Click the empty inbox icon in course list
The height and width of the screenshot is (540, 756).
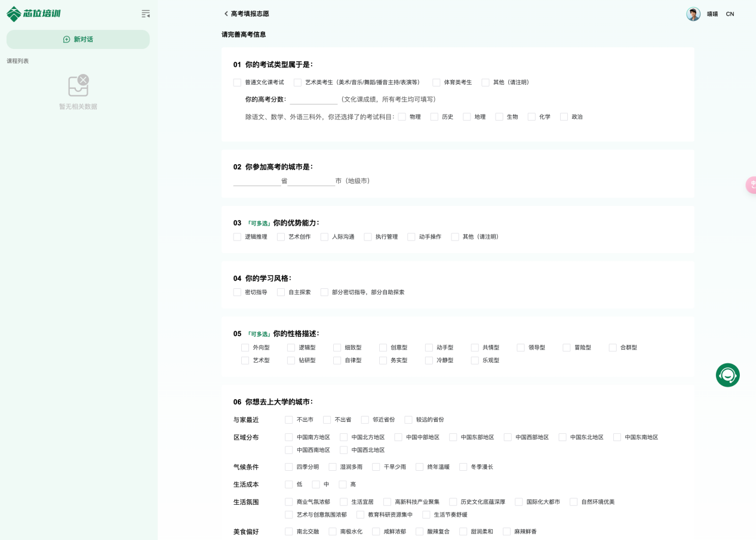pos(78,86)
